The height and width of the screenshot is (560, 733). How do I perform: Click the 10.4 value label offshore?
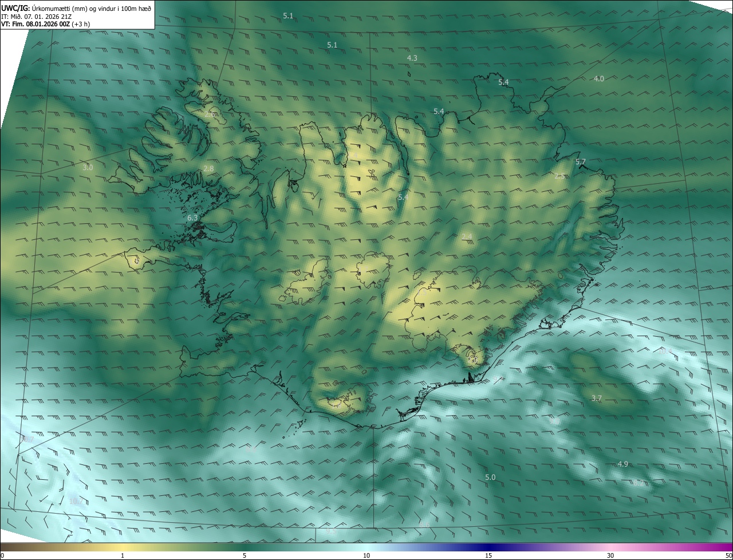pos(665,351)
